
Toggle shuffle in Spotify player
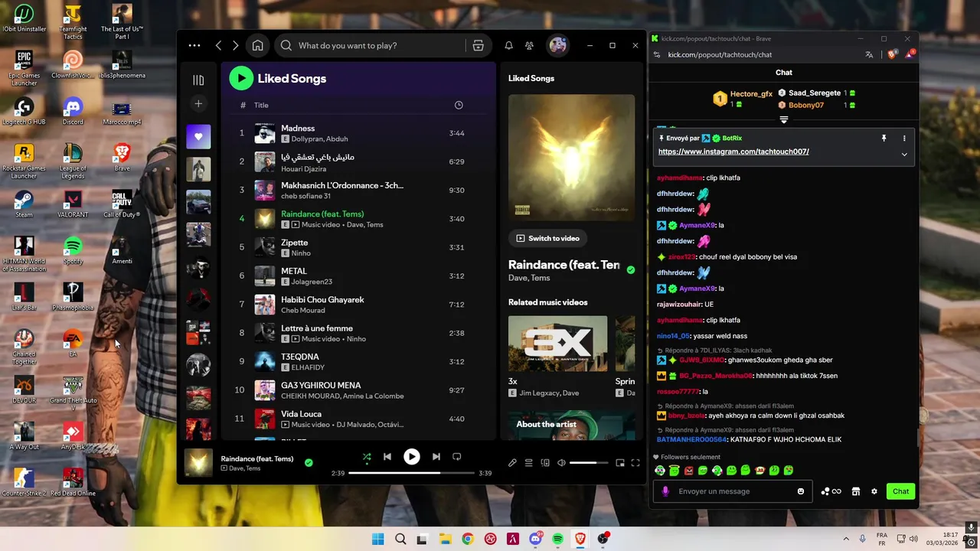tap(367, 457)
